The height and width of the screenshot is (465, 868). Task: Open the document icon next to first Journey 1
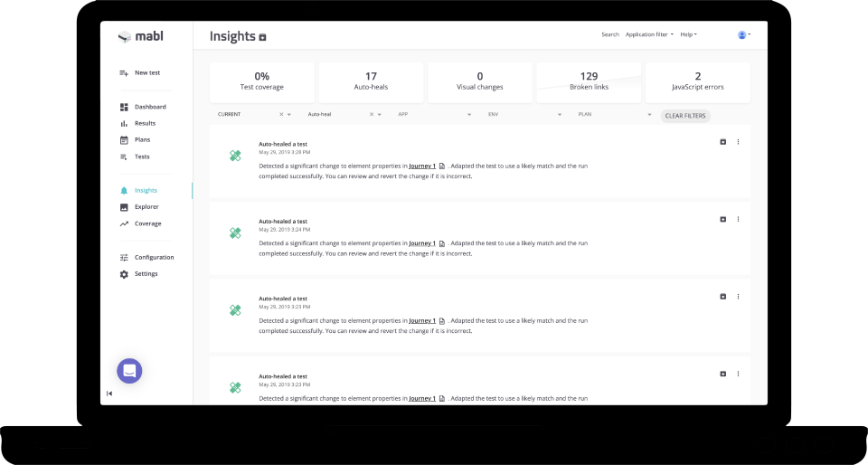tap(442, 166)
